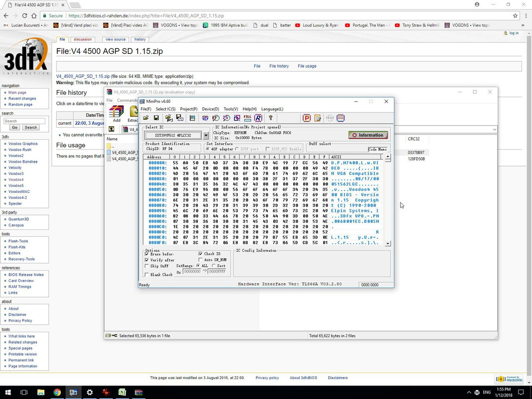This screenshot has width=532, height=399.
Task: Open Select IC(S) menu
Action: (166, 109)
